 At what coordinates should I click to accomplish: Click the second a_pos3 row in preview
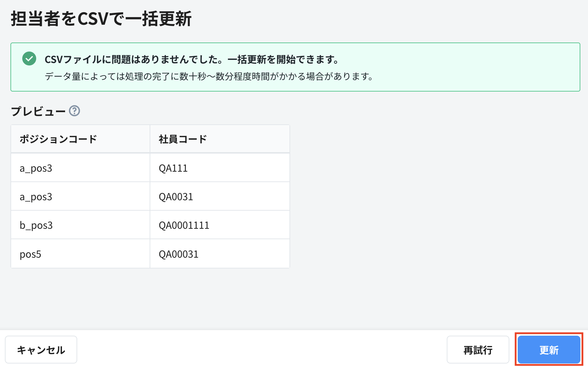pos(36,196)
